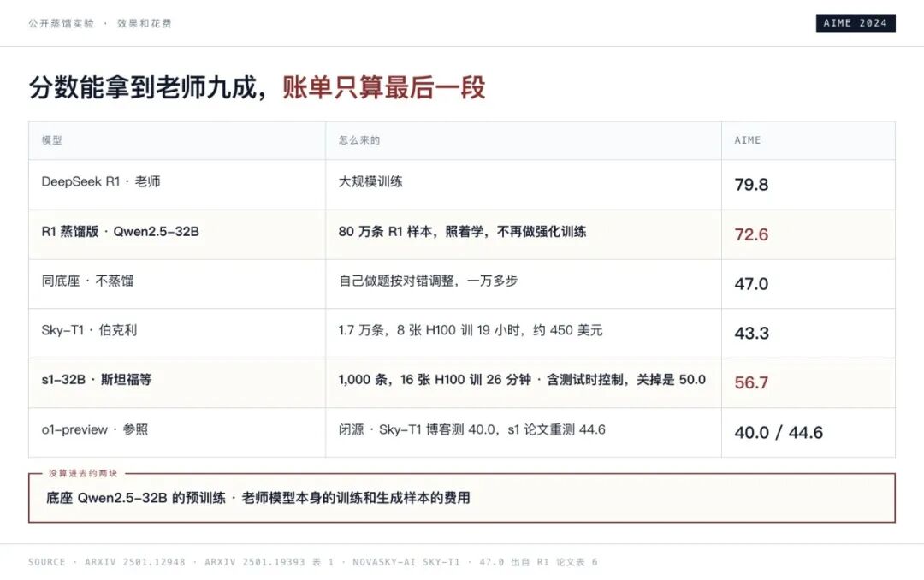Select the score 47.0 in the table
Image resolution: width=924 pixels, height=580 pixels.
(x=751, y=284)
